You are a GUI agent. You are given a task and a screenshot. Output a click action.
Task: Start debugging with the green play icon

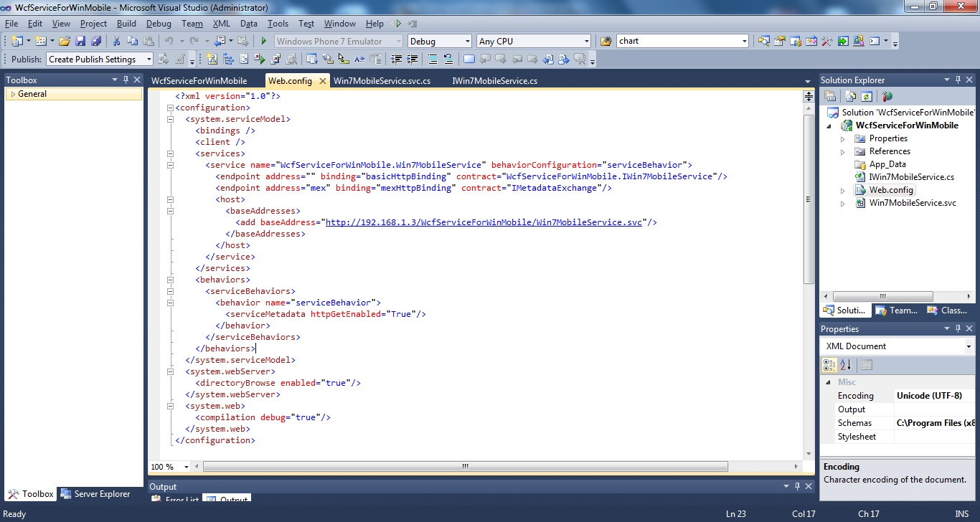pyautogui.click(x=264, y=41)
